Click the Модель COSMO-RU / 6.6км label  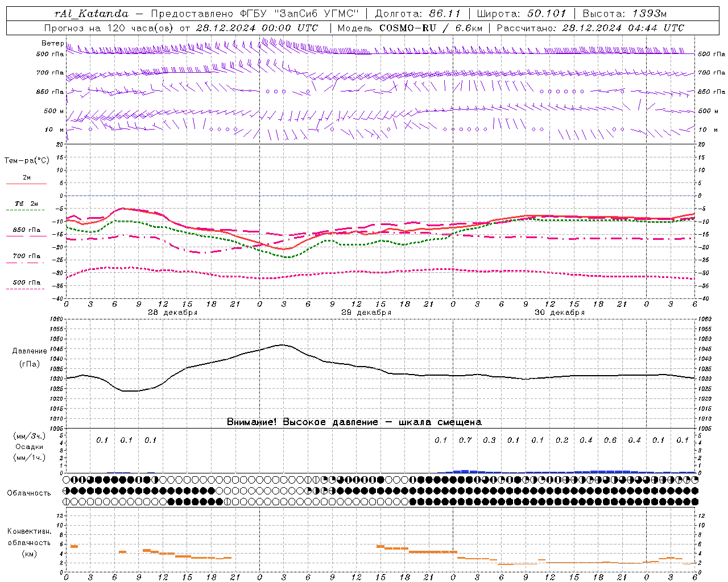point(409,28)
